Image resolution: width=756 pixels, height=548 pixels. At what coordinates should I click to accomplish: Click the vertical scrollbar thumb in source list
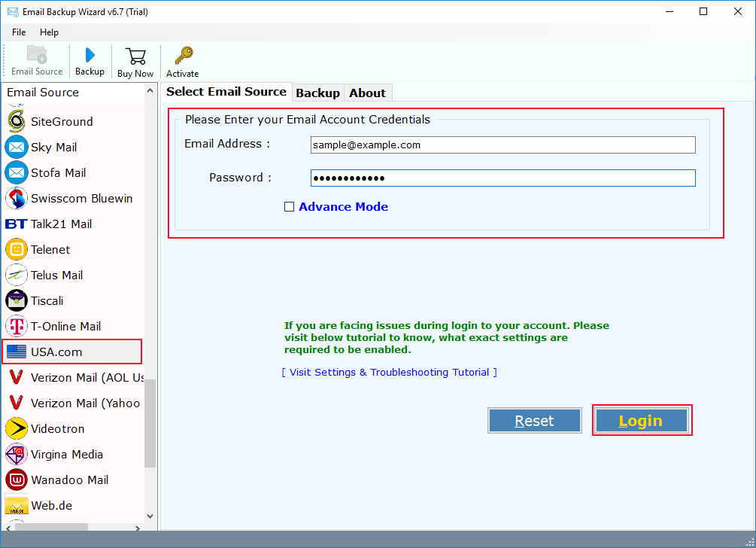tap(150, 423)
